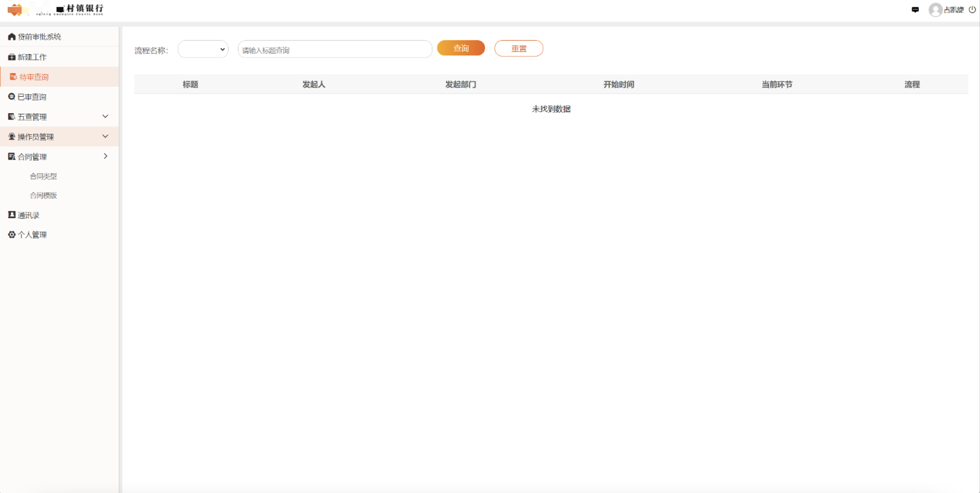
Task: Click the bank logo at top left
Action: point(55,9)
